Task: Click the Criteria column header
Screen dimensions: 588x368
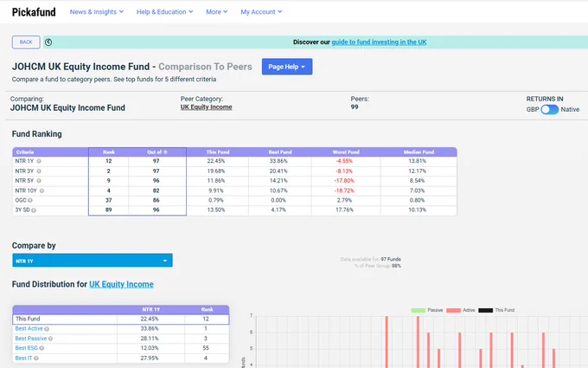Action: [x=25, y=152]
